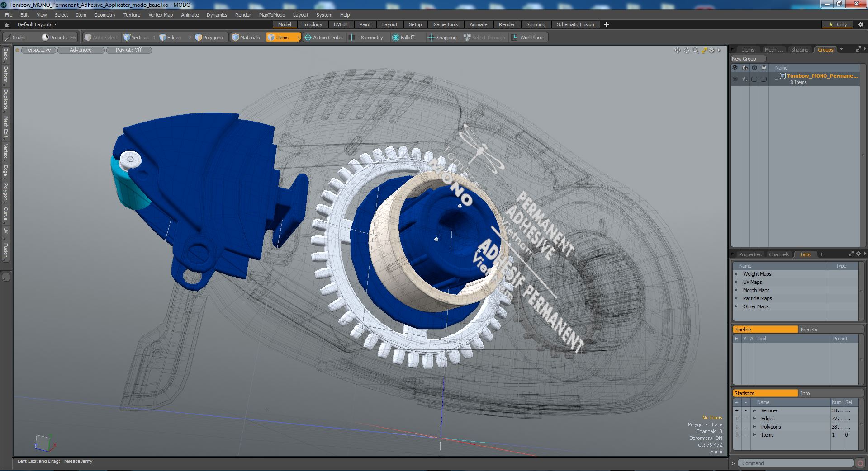This screenshot has height=471, width=868.
Task: Switch to the Presets pane
Action: point(830,330)
